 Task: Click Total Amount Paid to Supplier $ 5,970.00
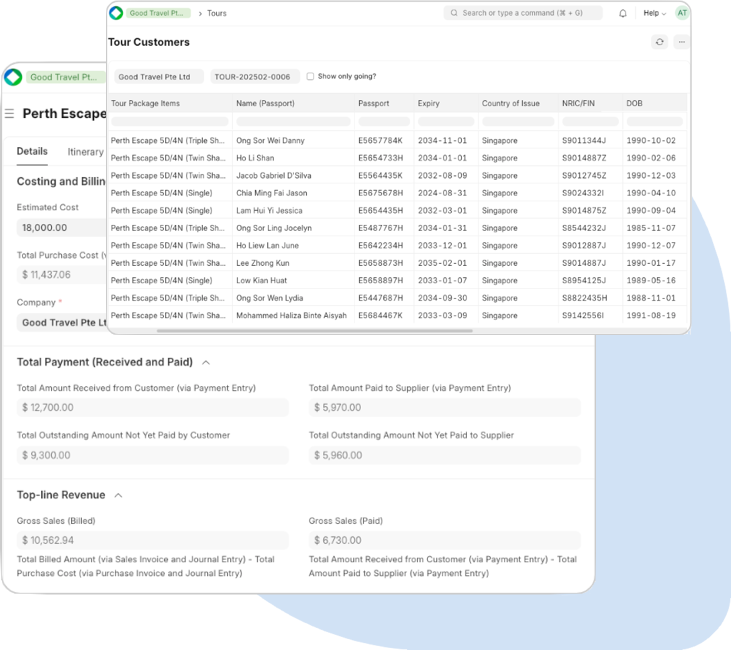click(x=445, y=408)
